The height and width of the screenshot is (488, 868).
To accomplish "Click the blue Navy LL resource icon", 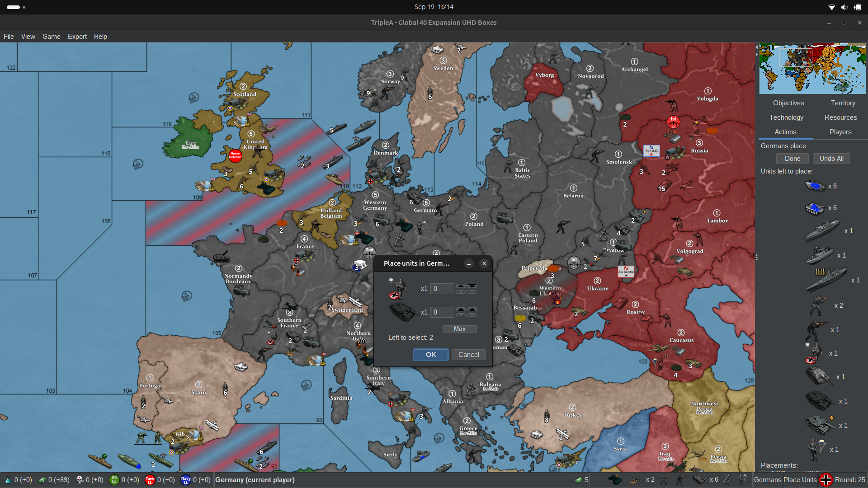I will 186,480.
